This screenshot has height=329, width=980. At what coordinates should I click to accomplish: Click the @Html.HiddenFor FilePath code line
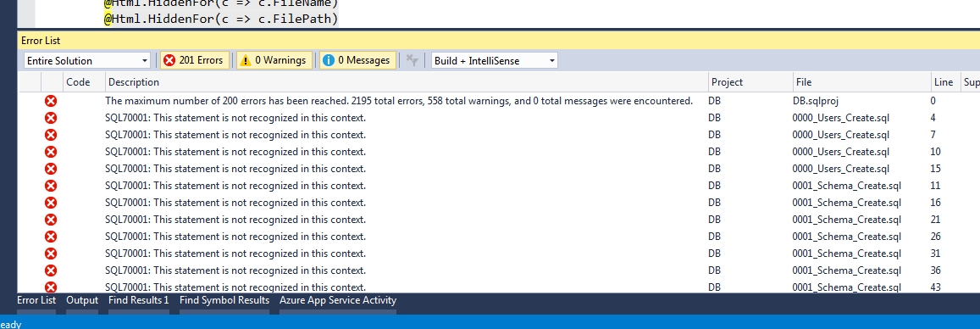(220, 19)
